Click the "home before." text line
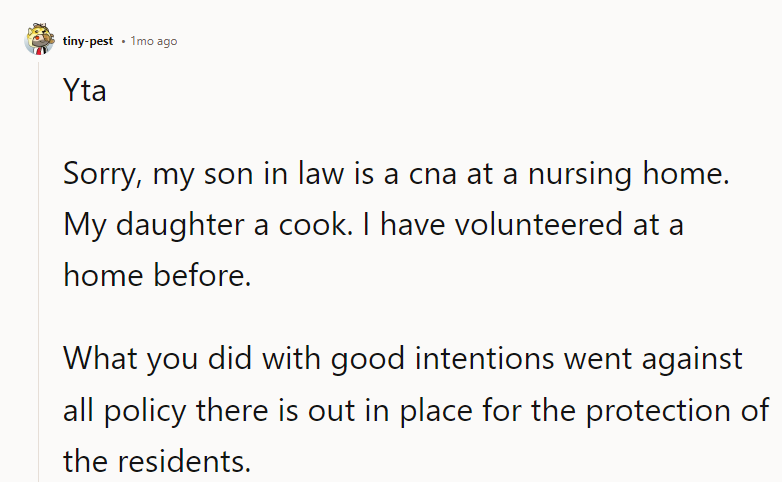 157,275
